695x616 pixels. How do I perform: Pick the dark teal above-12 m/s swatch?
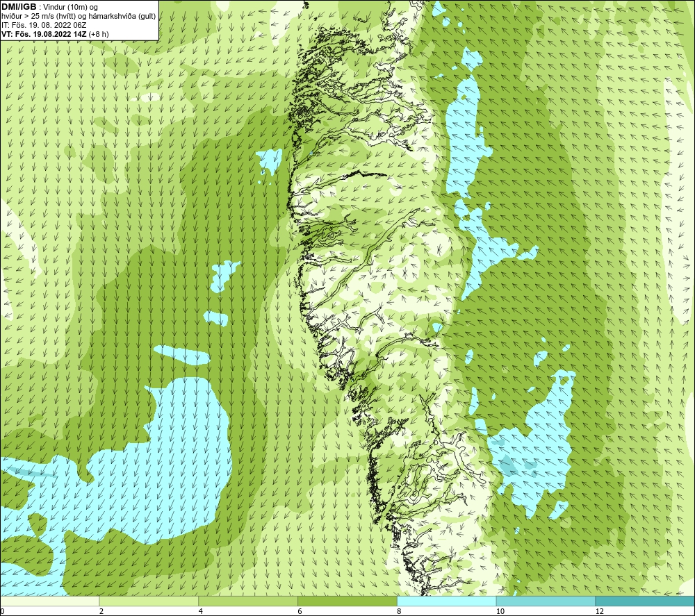[x=646, y=601]
